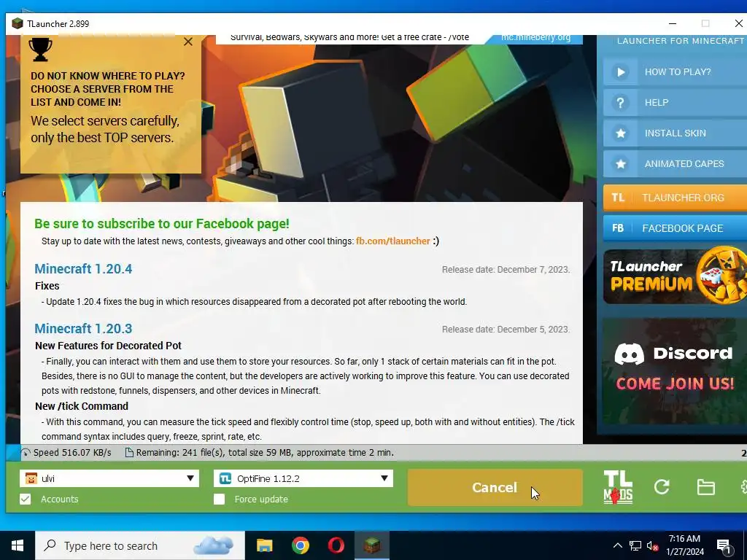Click the TLauncher window title icon
This screenshot has height=560, width=747.
click(x=18, y=23)
